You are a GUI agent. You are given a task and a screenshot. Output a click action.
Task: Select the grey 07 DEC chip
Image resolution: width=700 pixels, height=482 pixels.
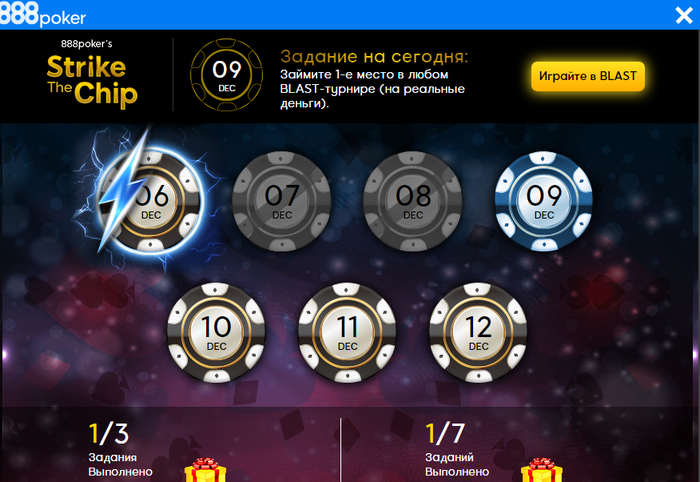pyautogui.click(x=282, y=201)
